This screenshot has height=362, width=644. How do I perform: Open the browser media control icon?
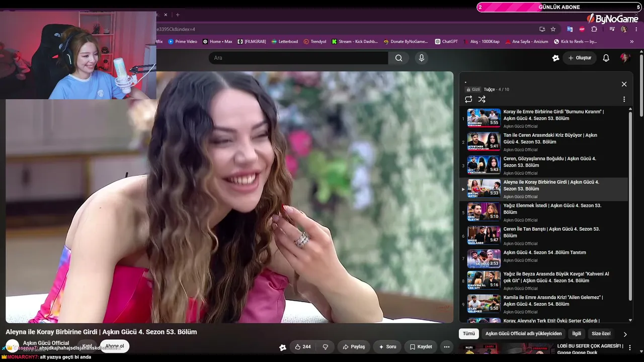coord(612,29)
